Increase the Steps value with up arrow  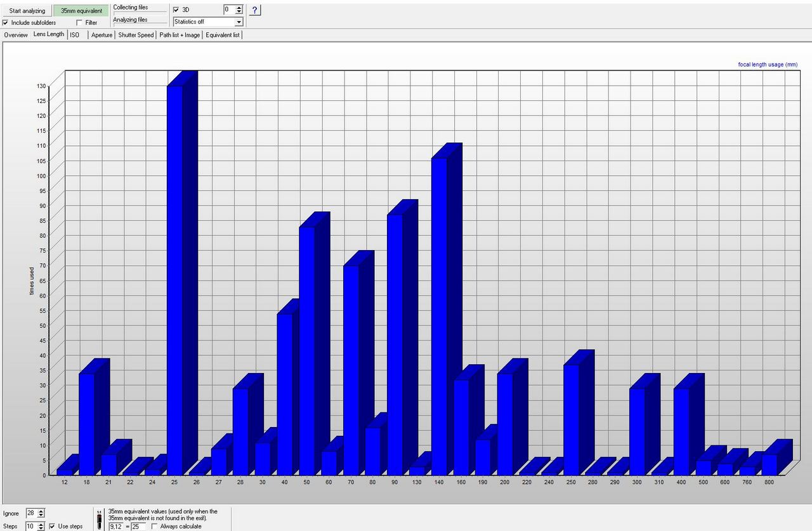[41, 524]
